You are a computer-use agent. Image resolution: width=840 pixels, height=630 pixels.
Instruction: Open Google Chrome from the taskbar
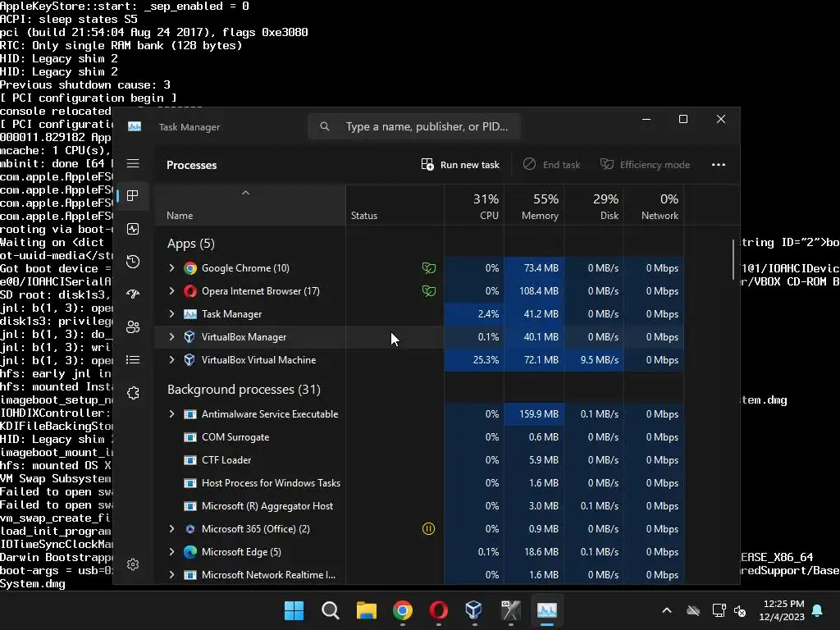402,610
